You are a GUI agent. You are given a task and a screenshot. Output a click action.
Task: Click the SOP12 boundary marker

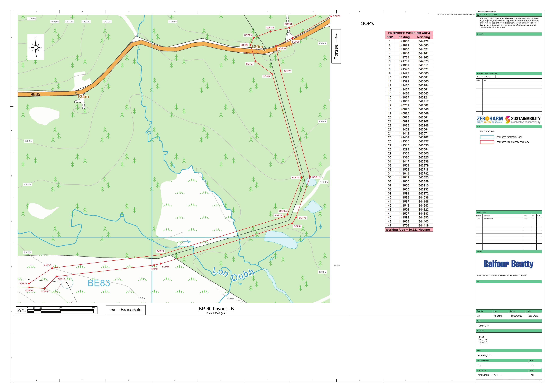(310, 177)
